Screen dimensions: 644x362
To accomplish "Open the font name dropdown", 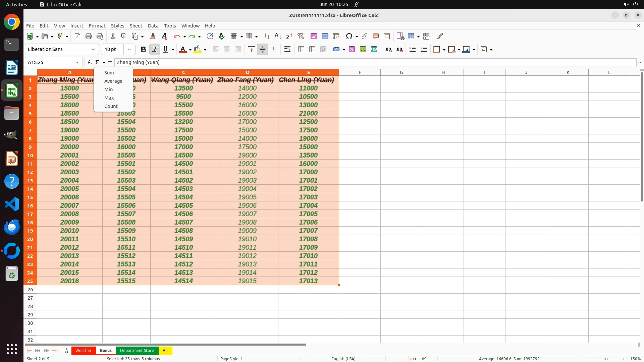I will 93,49.
